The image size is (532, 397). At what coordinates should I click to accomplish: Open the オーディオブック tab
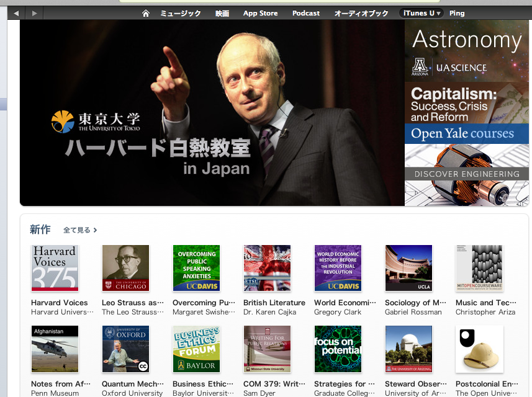(x=361, y=13)
